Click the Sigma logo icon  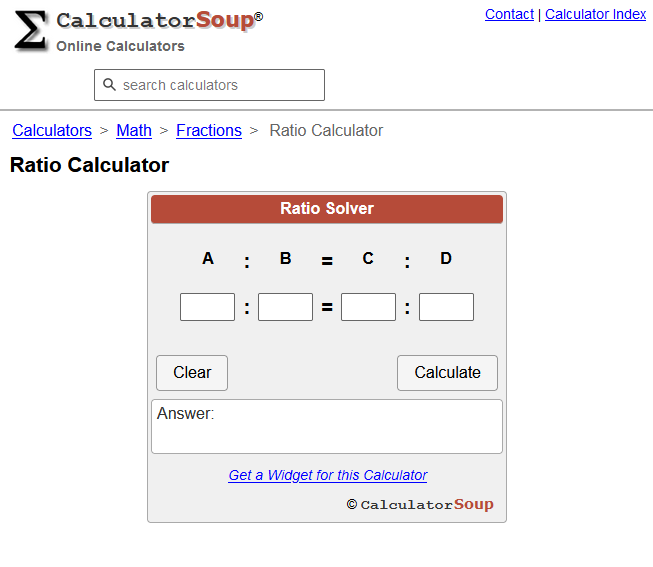[30, 31]
